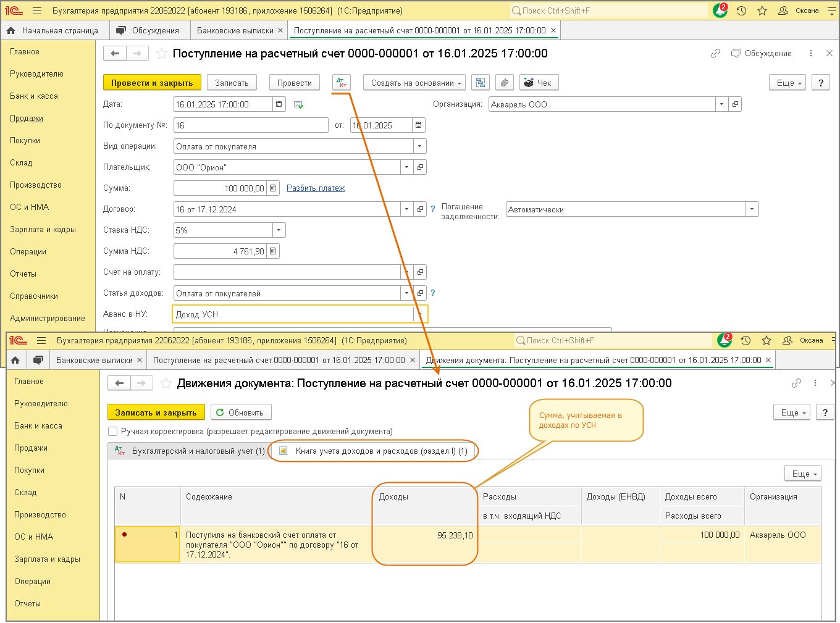Open the three-dot more menu in the Поступление header
The height and width of the screenshot is (623, 840).
(x=811, y=54)
